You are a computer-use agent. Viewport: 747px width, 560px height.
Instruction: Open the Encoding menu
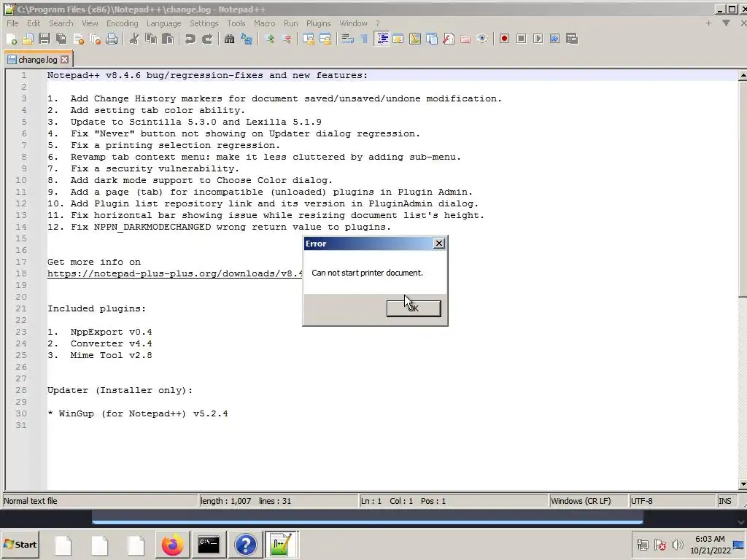[122, 23]
